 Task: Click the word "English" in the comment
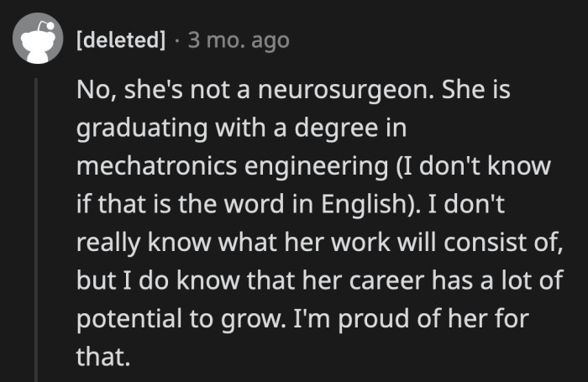click(365, 204)
